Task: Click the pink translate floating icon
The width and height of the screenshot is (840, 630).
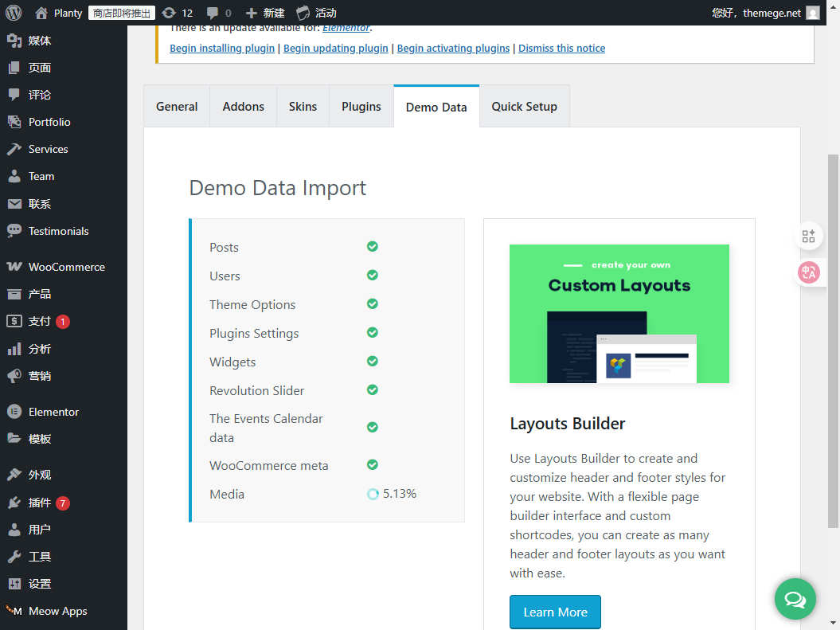Action: point(808,272)
